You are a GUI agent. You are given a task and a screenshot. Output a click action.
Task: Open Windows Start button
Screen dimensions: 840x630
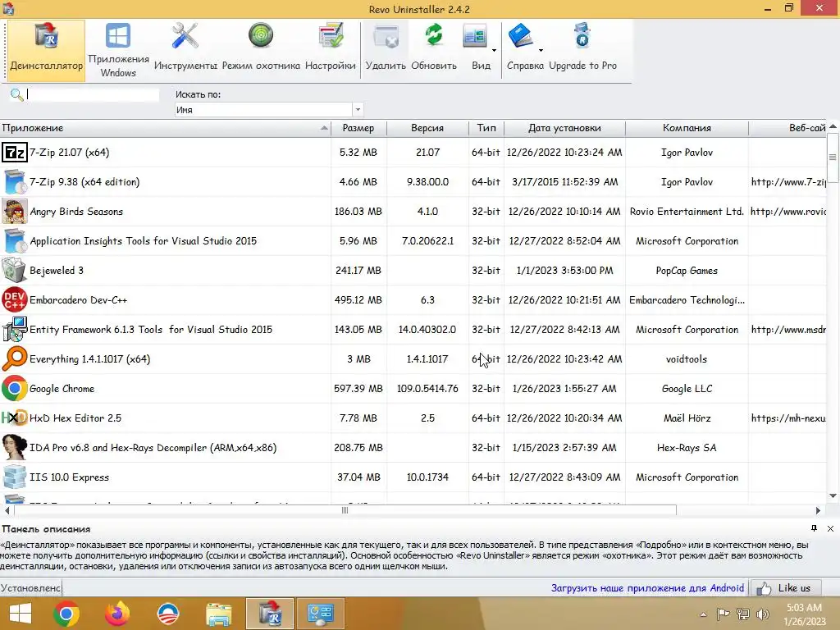(21, 614)
